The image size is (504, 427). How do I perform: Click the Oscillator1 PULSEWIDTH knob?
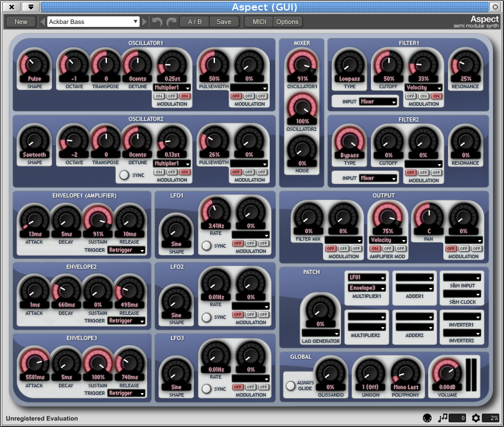point(214,65)
